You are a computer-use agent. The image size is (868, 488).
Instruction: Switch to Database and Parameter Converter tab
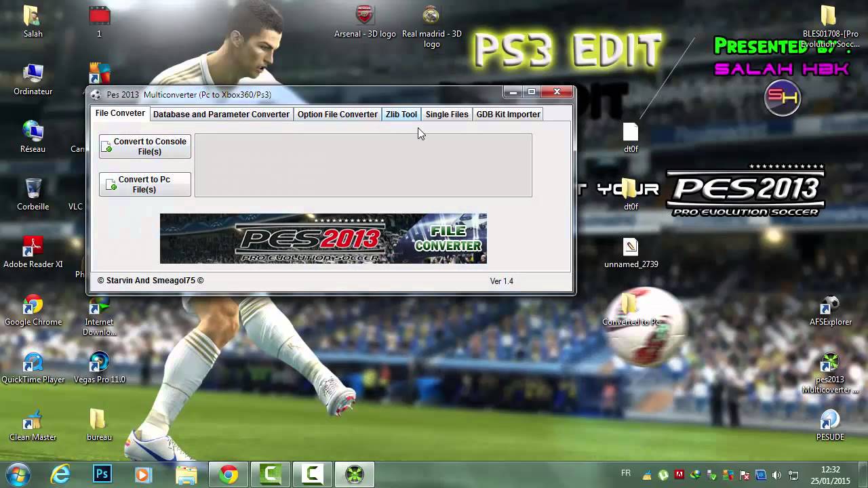pos(221,115)
